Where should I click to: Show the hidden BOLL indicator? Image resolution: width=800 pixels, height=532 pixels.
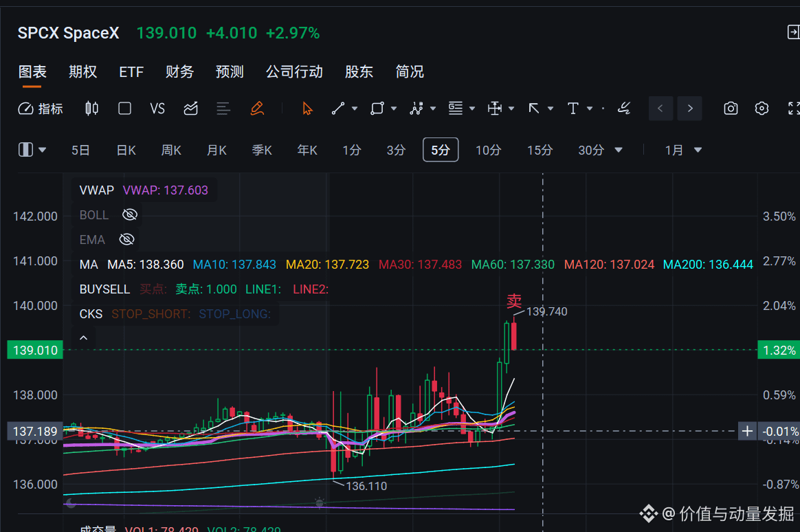pyautogui.click(x=130, y=214)
